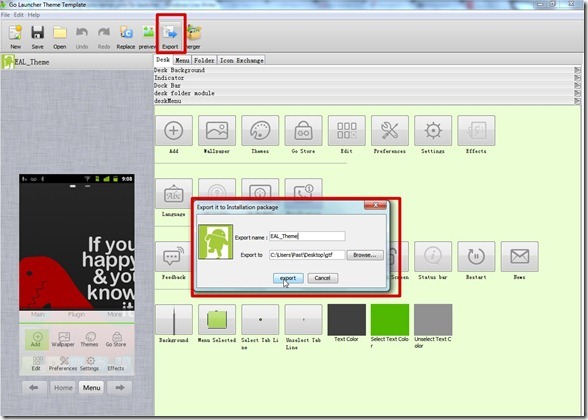Click Go Store in the phone preview
This screenshot has height=420, width=588.
pos(116,339)
